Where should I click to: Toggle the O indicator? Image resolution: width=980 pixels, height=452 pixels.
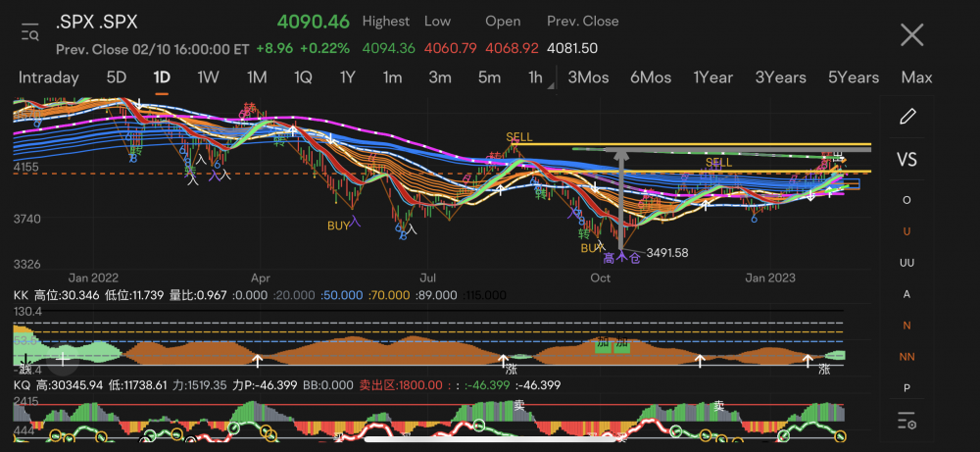point(907,199)
